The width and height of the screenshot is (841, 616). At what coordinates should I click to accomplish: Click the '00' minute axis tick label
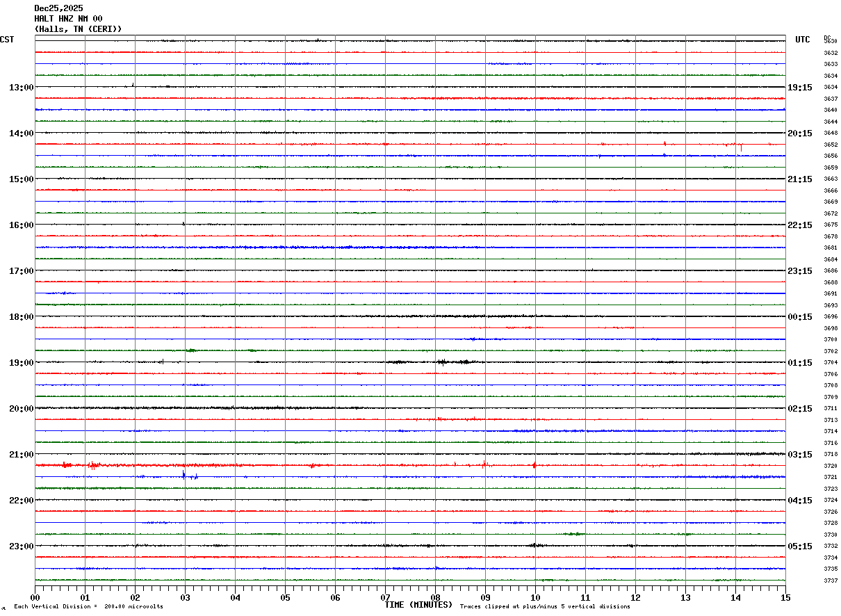click(x=35, y=598)
